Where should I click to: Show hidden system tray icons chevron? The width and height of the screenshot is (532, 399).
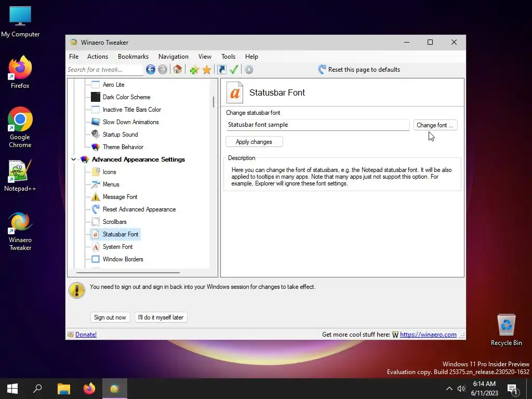coord(449,389)
